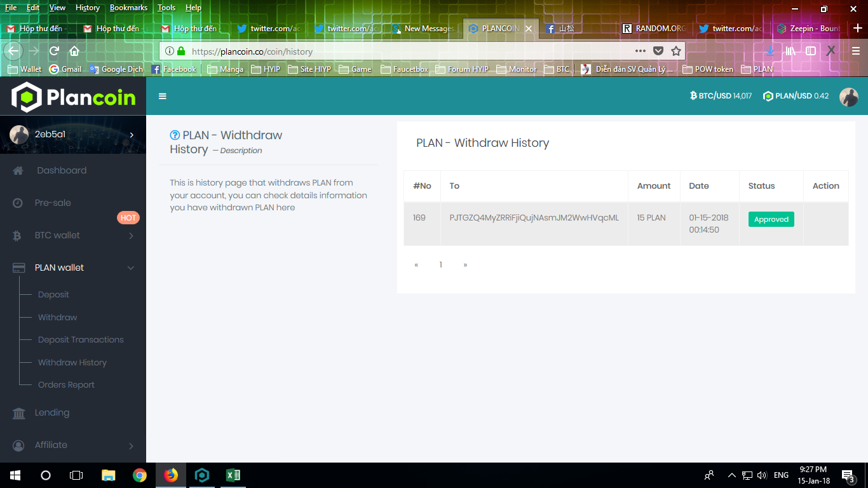868x488 pixels.
Task: Switch to Zeepin Bounty tab
Action: coord(809,29)
